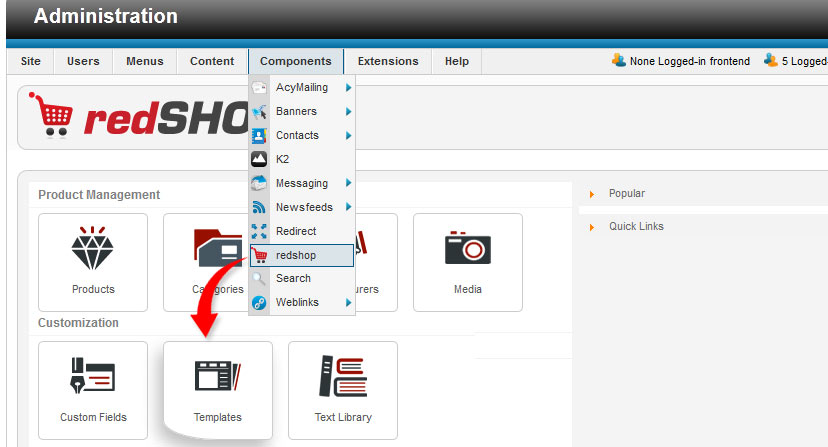
Task: Open the Products diamond icon
Action: point(92,248)
